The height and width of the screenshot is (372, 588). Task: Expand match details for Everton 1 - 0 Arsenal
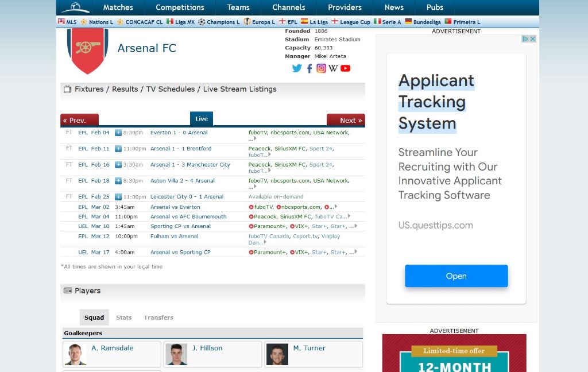118,133
